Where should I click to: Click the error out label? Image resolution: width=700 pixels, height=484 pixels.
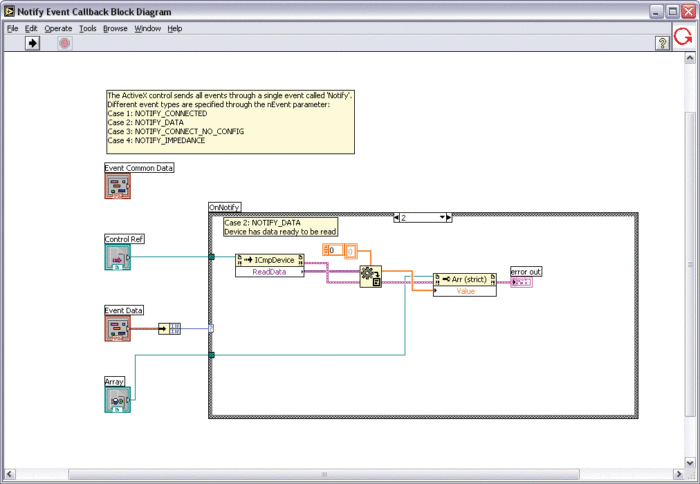click(x=526, y=271)
